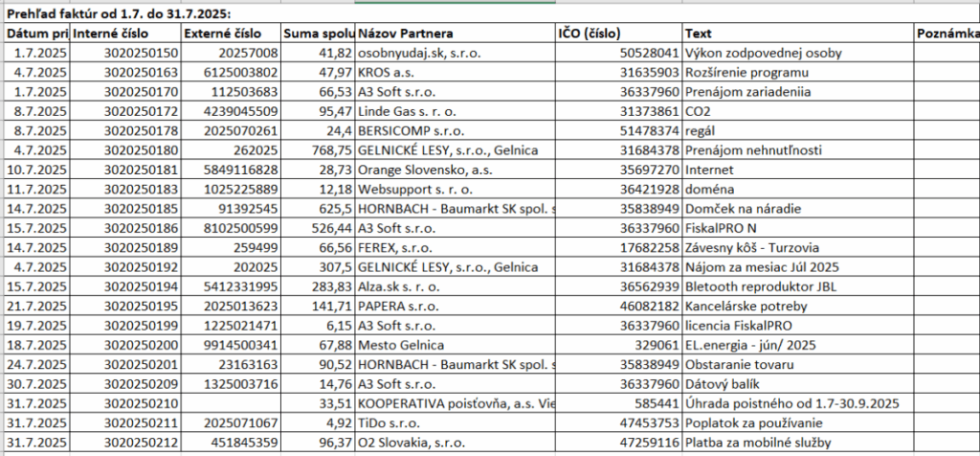Screen dimensions: 980x456
Task: Click the "Text" column header cell
Action: tap(798, 34)
